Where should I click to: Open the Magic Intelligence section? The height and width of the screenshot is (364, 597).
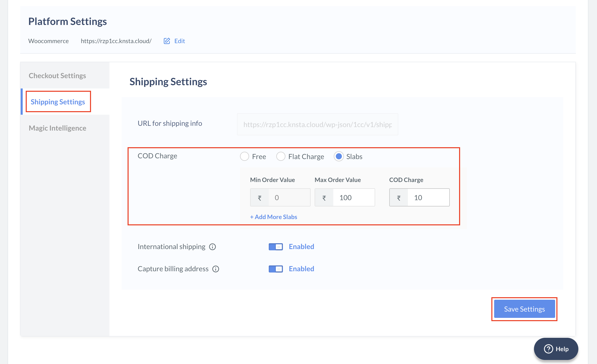point(57,128)
